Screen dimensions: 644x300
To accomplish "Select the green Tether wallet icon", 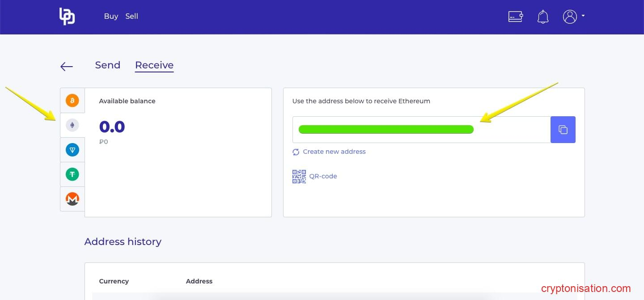I will 72,174.
